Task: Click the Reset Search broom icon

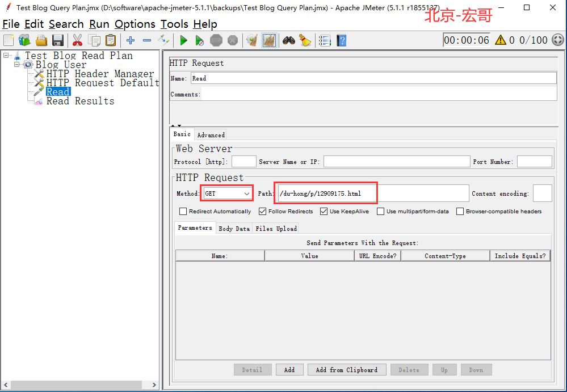Action: coord(305,40)
